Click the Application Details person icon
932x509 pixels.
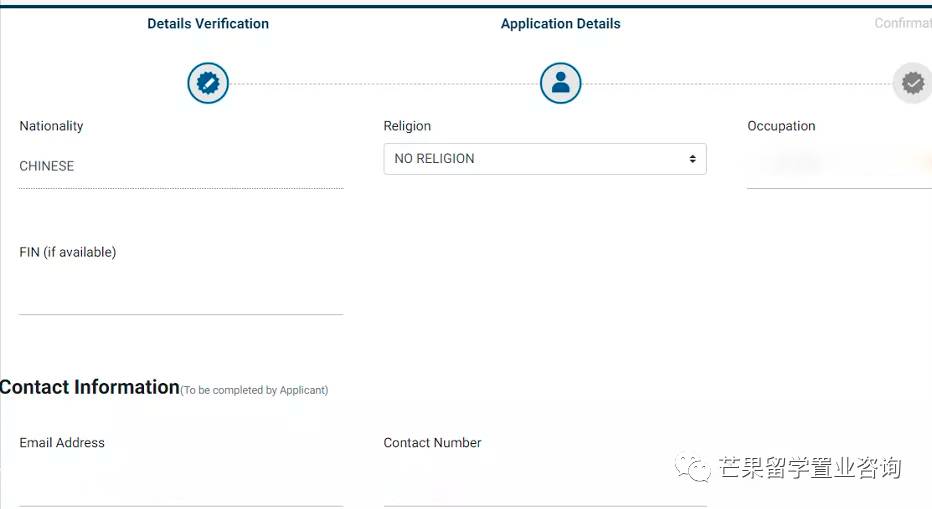(560, 83)
